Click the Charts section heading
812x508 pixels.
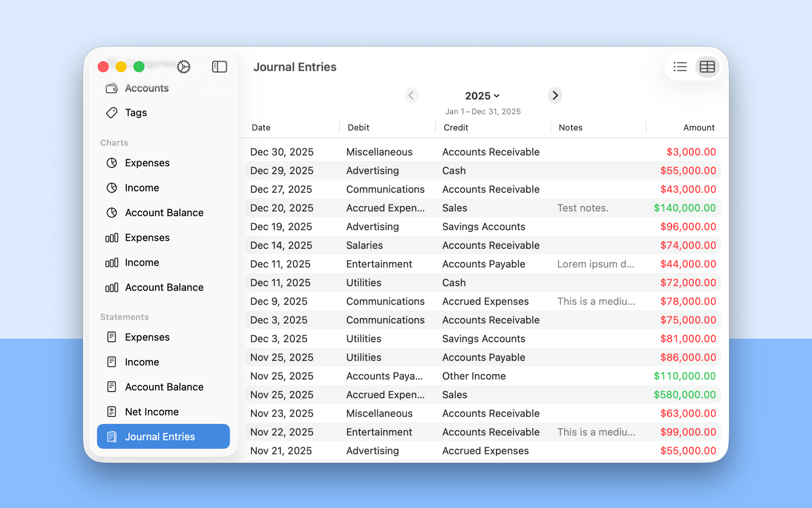[x=114, y=143]
